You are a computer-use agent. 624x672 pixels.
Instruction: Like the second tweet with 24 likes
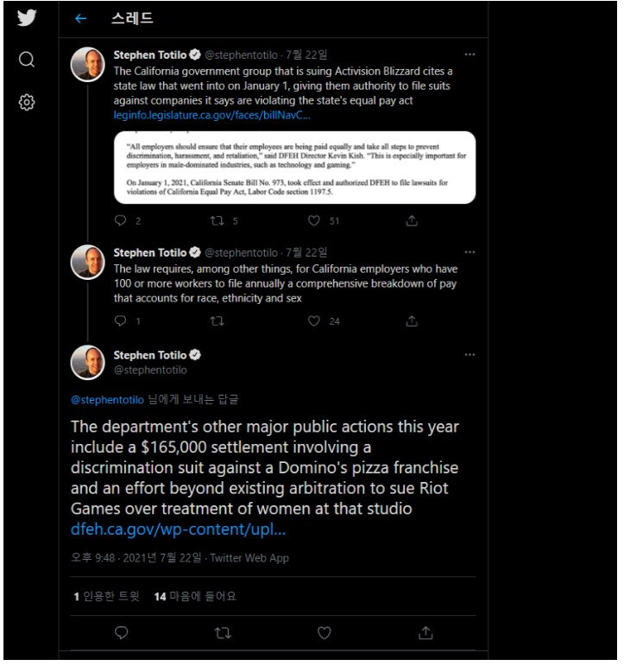pyautogui.click(x=314, y=321)
